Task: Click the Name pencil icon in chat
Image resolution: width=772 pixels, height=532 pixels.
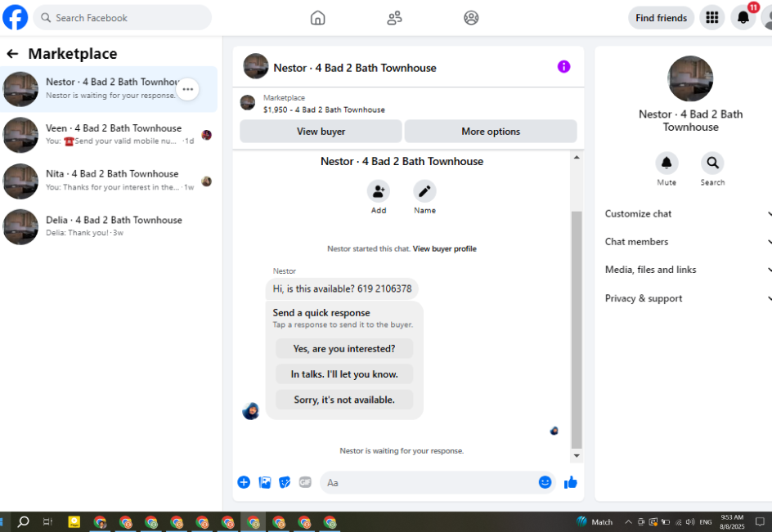Action: [x=424, y=191]
